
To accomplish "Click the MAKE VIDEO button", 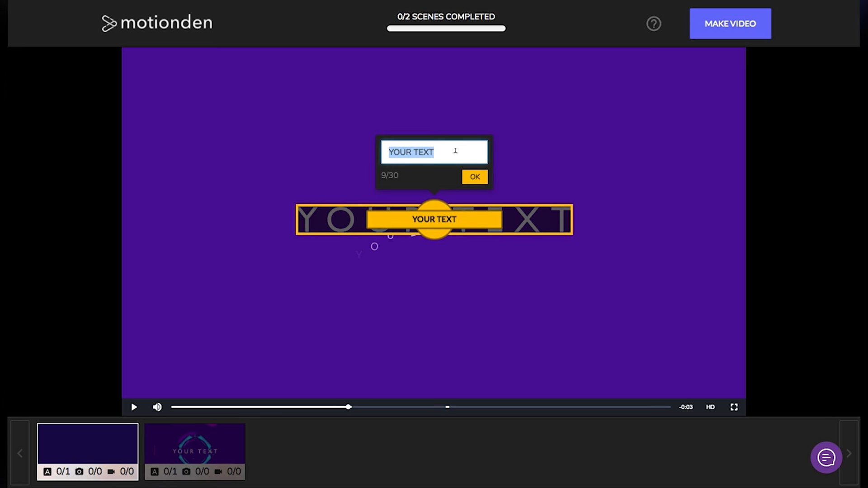I will click(x=730, y=23).
